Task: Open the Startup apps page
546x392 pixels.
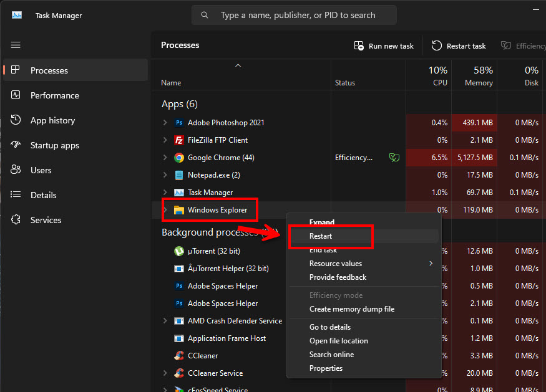Action: [76, 145]
